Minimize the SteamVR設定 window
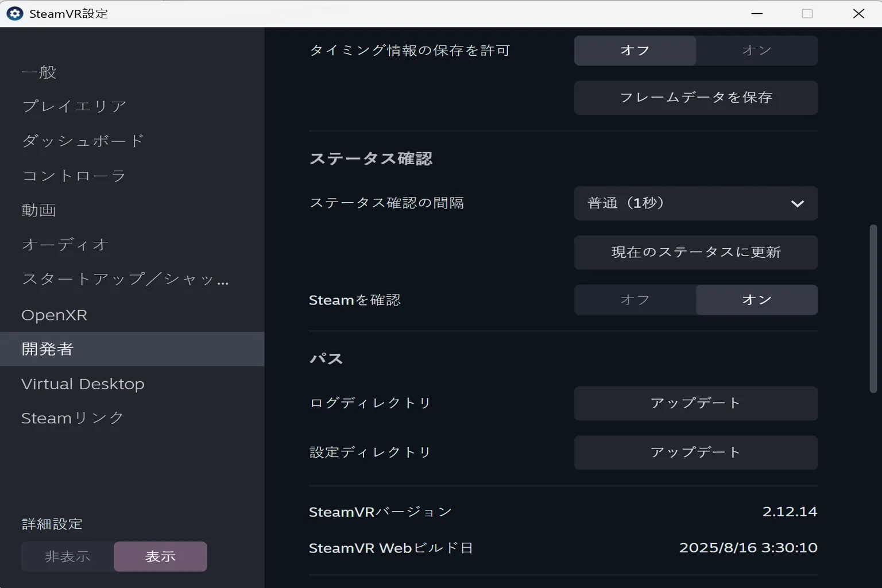Screen dimensions: 882x588 (757, 14)
